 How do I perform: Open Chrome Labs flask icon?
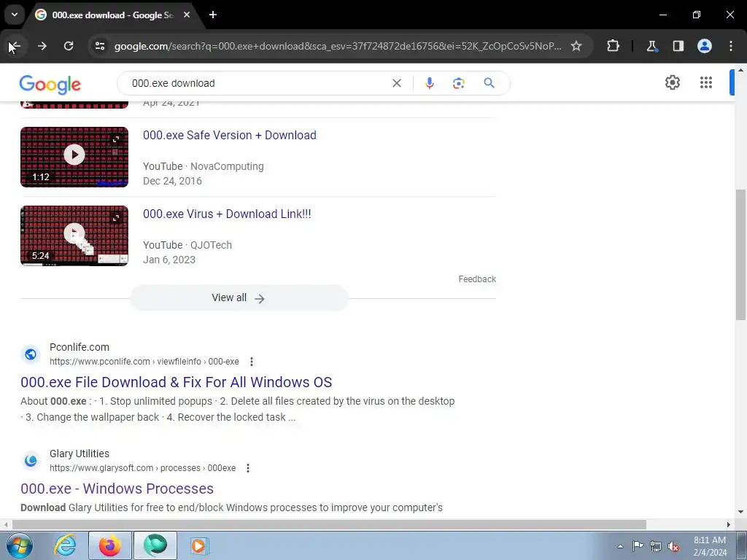tap(651, 46)
